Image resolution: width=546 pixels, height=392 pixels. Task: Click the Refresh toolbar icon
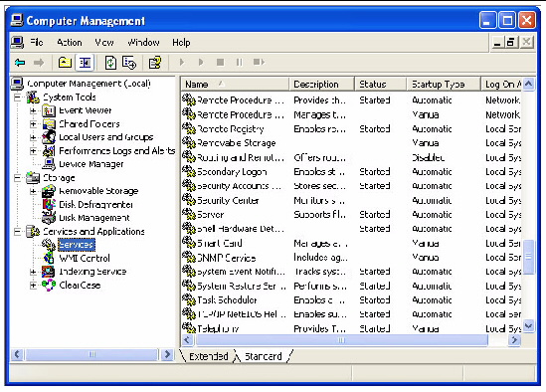coord(110,63)
